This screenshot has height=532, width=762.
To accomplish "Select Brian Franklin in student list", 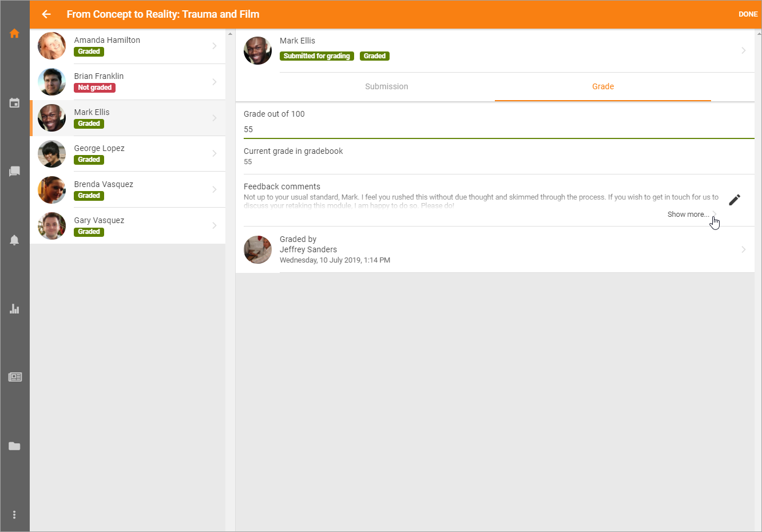I will (x=128, y=82).
